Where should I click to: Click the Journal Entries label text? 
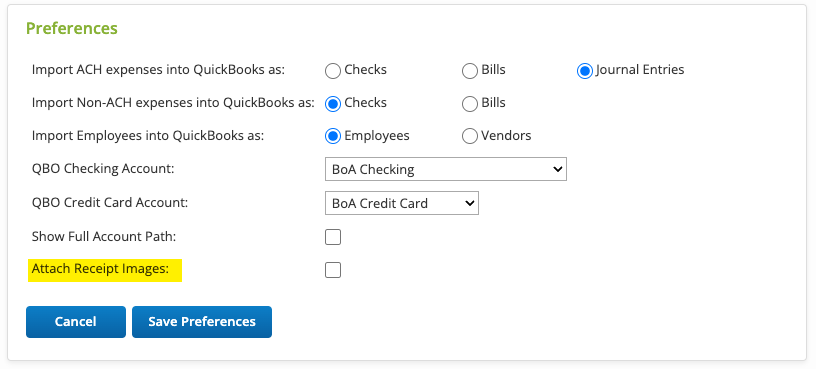pos(640,70)
